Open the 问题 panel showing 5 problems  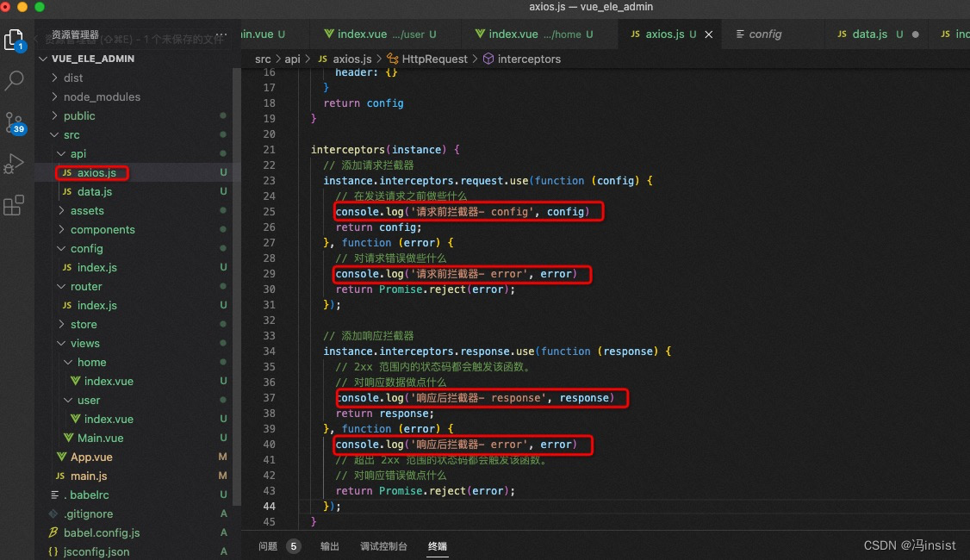click(x=270, y=545)
